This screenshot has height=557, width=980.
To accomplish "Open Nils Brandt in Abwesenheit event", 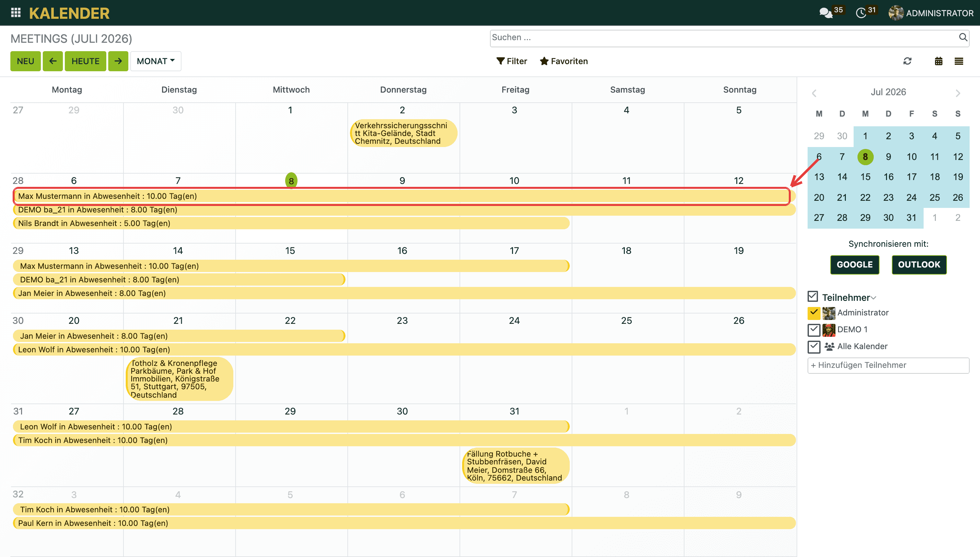I will click(x=291, y=223).
